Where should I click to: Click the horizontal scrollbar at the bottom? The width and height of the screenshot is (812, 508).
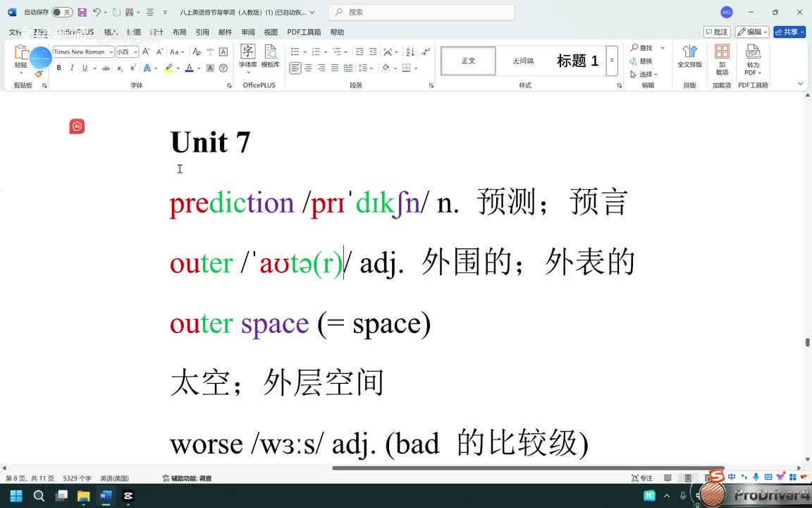tap(528, 468)
